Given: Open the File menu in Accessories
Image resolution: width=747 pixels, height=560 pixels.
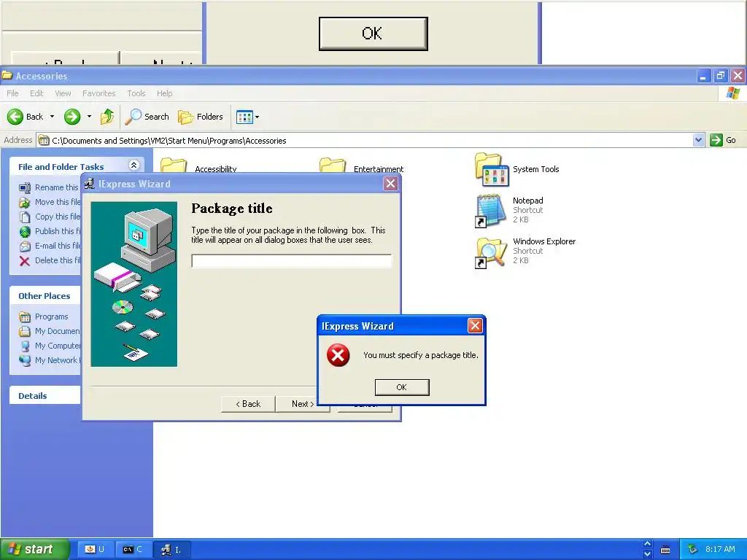Looking at the screenshot, I should point(13,93).
